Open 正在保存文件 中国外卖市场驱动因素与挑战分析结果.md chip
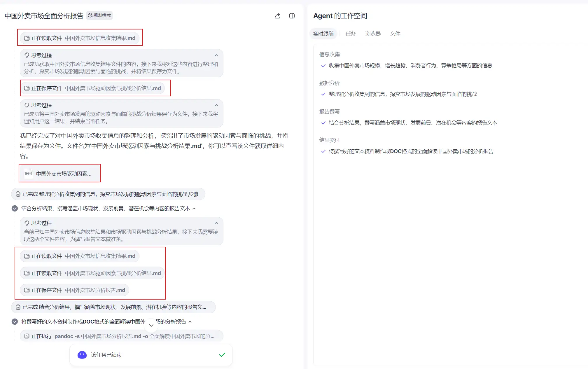The height and width of the screenshot is (369, 588). [92, 88]
